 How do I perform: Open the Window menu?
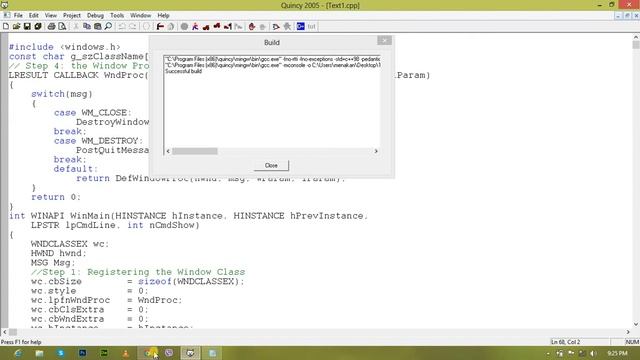click(140, 16)
